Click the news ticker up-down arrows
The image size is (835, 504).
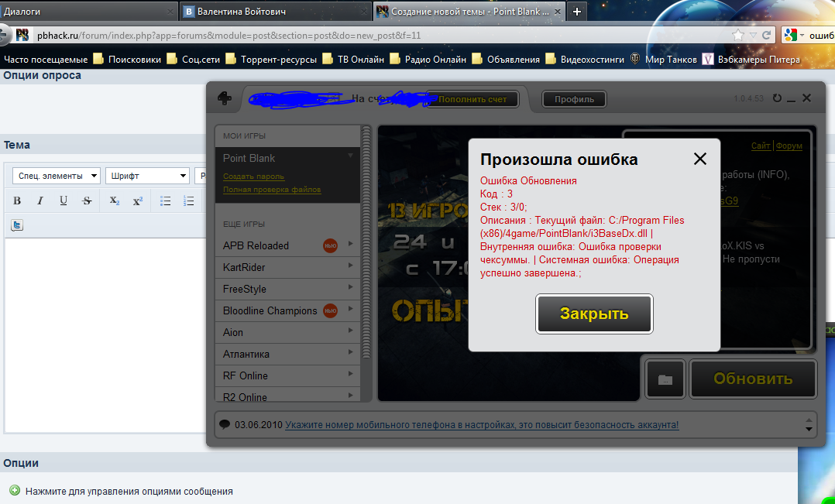(x=809, y=425)
